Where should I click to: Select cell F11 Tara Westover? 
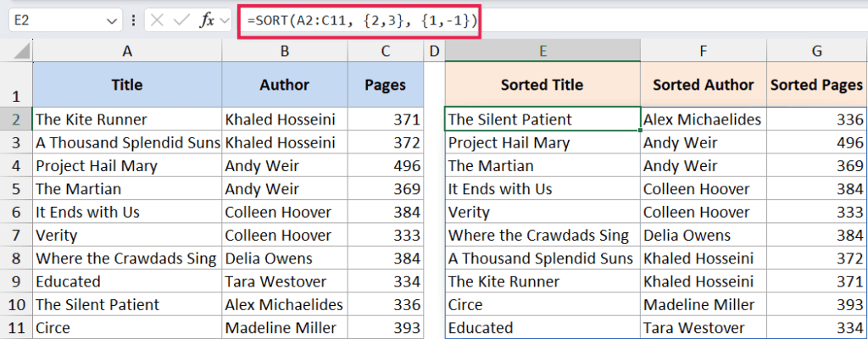(704, 328)
